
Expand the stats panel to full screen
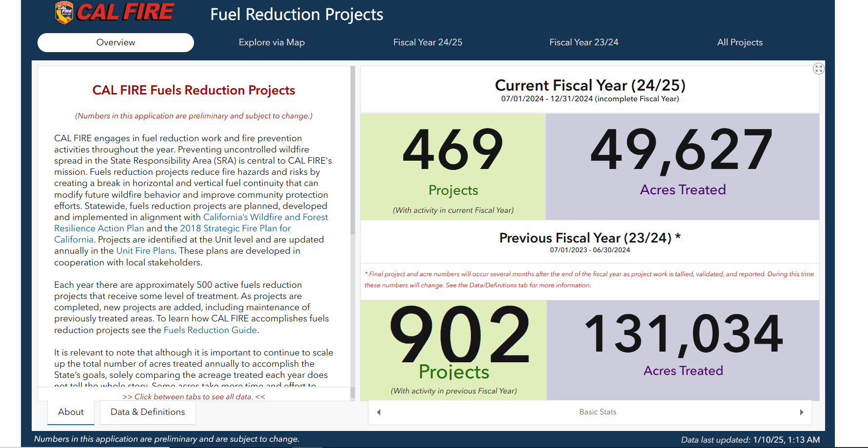[x=818, y=69]
